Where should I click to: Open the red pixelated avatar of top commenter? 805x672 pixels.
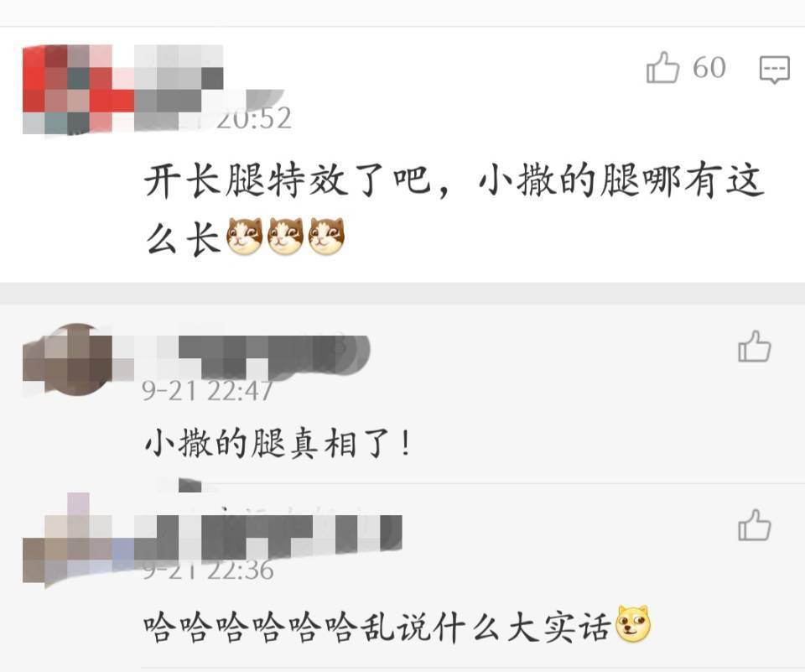coord(67,90)
